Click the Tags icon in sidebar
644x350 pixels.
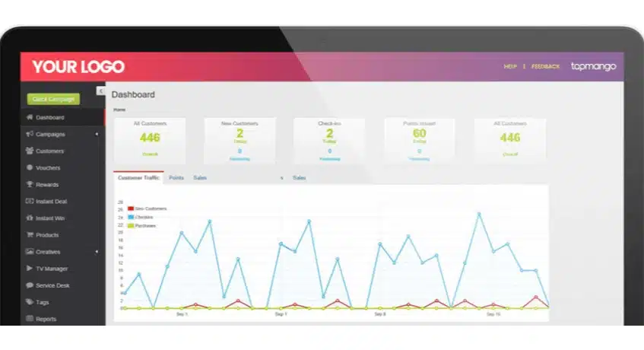30,302
